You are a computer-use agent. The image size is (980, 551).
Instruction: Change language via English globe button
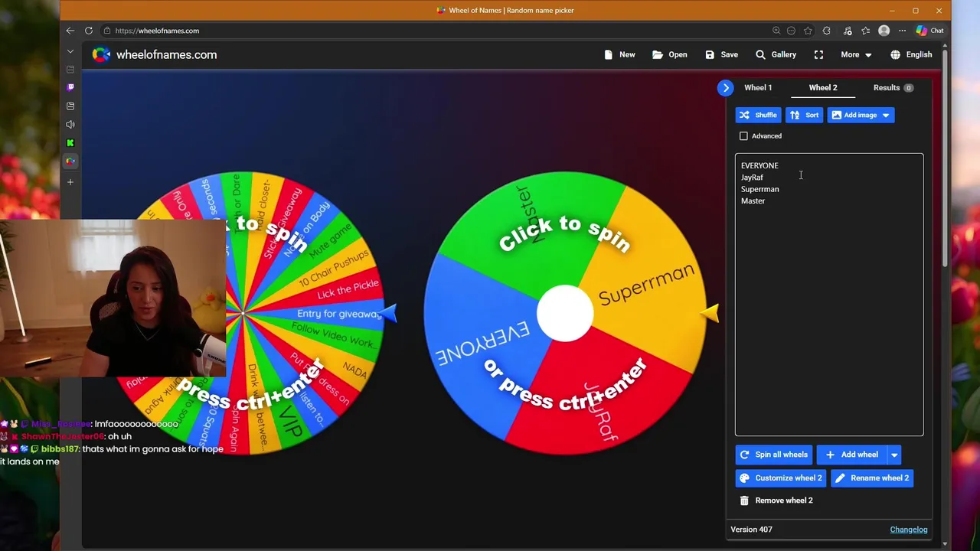[911, 55]
